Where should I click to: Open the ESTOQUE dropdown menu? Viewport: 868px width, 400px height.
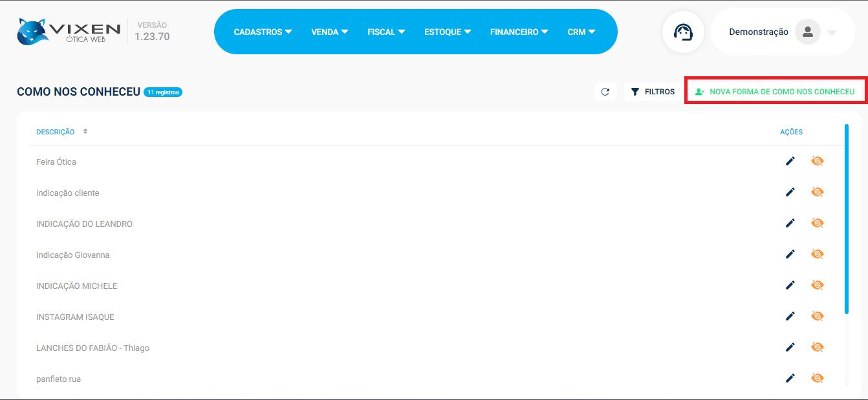(x=448, y=32)
